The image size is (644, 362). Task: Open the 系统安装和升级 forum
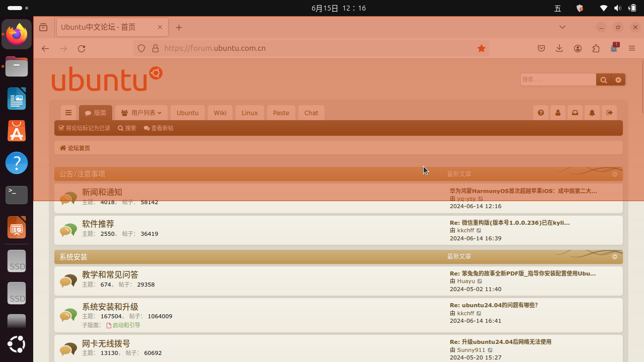[110, 307]
